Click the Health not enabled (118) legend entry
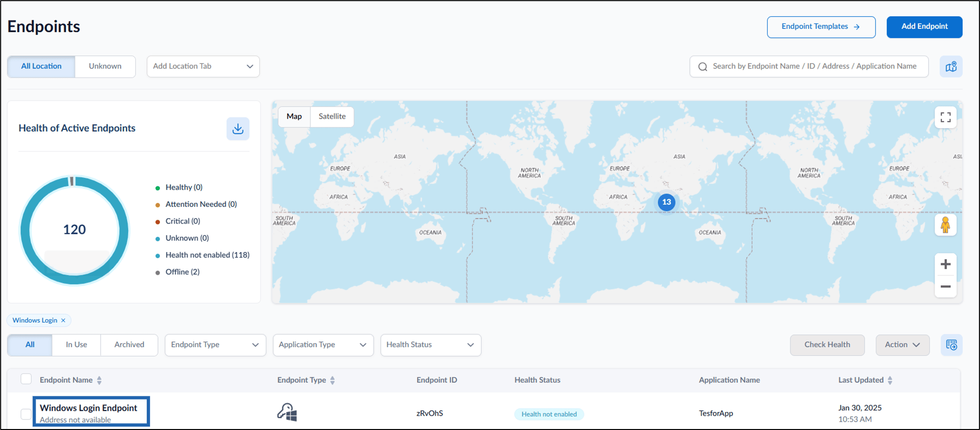The image size is (980, 430). point(202,255)
